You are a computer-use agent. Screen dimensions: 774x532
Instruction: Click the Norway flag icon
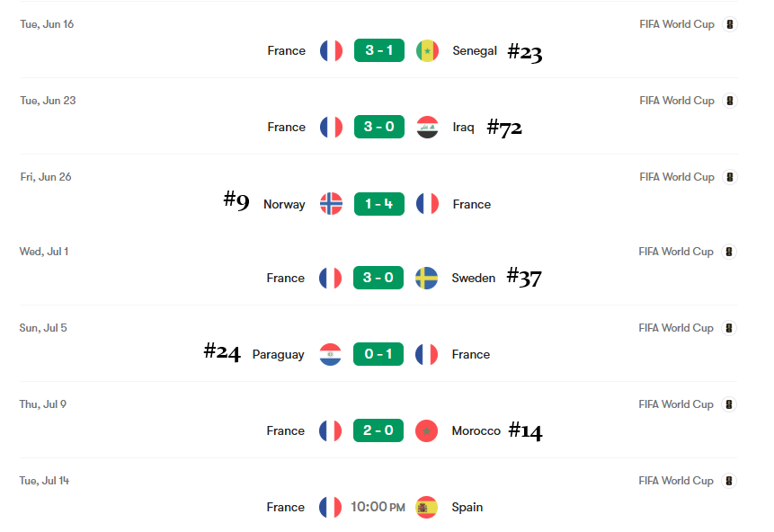(x=331, y=204)
